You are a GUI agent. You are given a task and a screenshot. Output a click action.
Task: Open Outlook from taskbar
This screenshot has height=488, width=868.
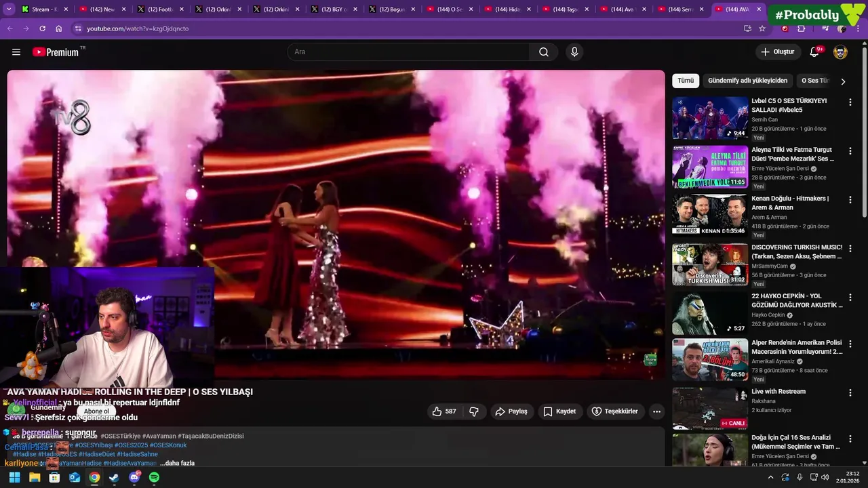pos(75,477)
